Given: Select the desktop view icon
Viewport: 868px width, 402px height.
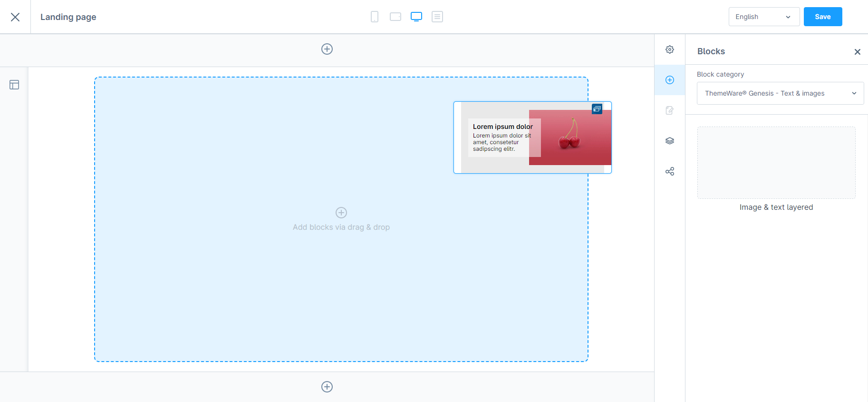Looking at the screenshot, I should click(416, 17).
